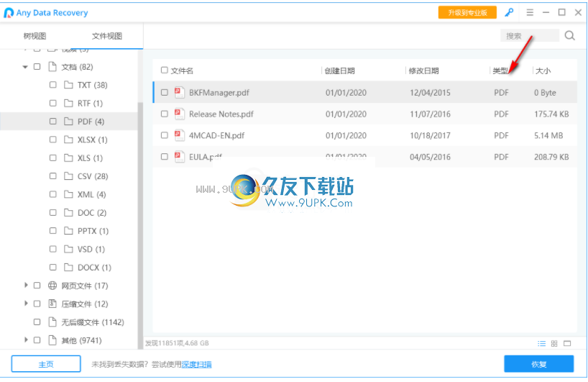
Task: Click the BKFManager.pdf file icon
Action: [x=180, y=92]
